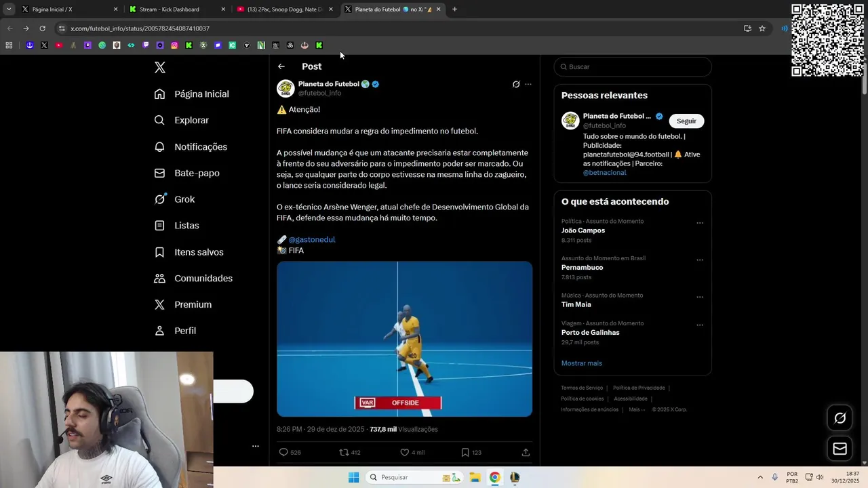This screenshot has width=868, height=488.
Task: Open the Porto de Galinhas trending topic
Action: point(590,332)
